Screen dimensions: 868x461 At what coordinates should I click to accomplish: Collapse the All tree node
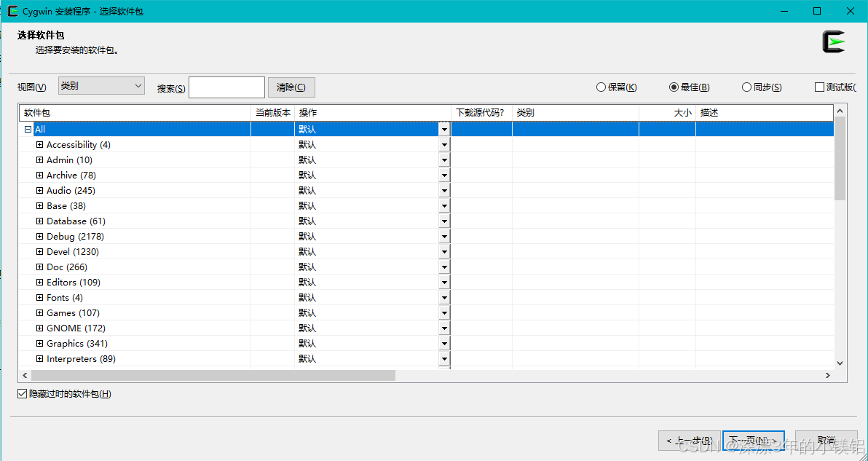click(x=28, y=130)
